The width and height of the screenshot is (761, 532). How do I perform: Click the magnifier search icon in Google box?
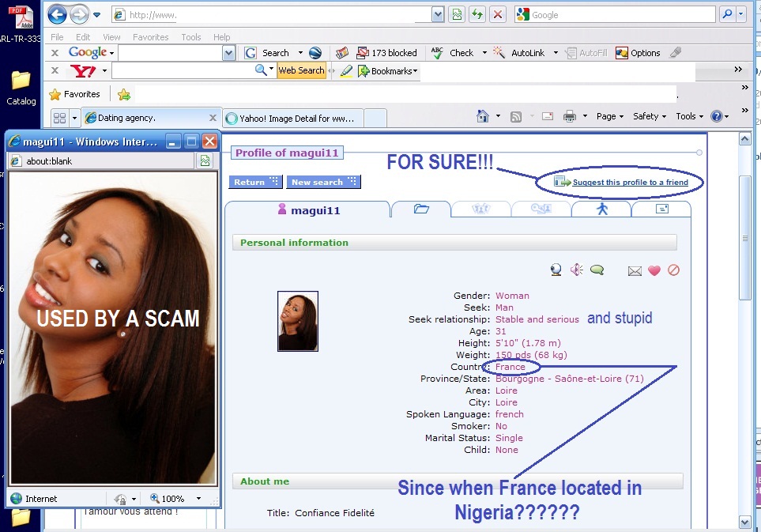(x=727, y=14)
